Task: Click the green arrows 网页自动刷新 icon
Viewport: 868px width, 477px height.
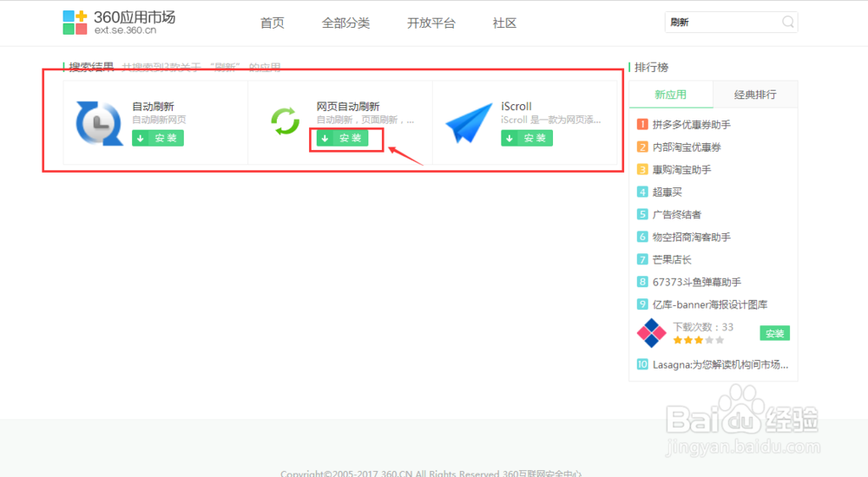Action: 285,121
